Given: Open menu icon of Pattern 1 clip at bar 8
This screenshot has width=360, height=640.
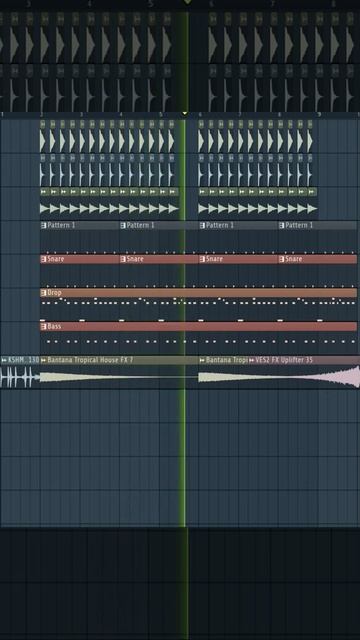Looking at the screenshot, I should 281,225.
